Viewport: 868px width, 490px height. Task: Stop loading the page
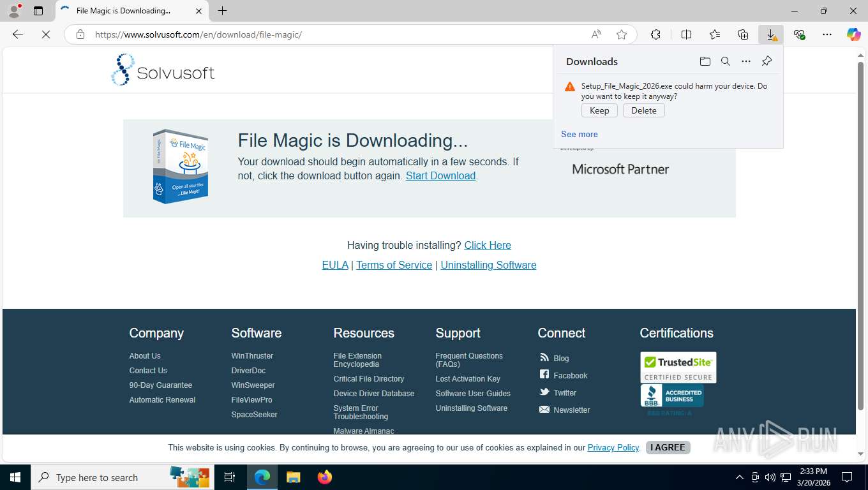pos(46,34)
